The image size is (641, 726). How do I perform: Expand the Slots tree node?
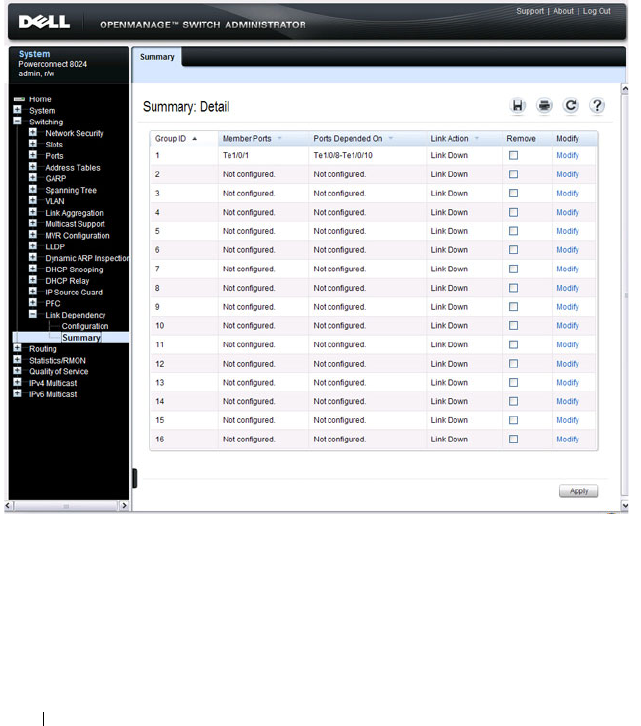(x=32, y=144)
